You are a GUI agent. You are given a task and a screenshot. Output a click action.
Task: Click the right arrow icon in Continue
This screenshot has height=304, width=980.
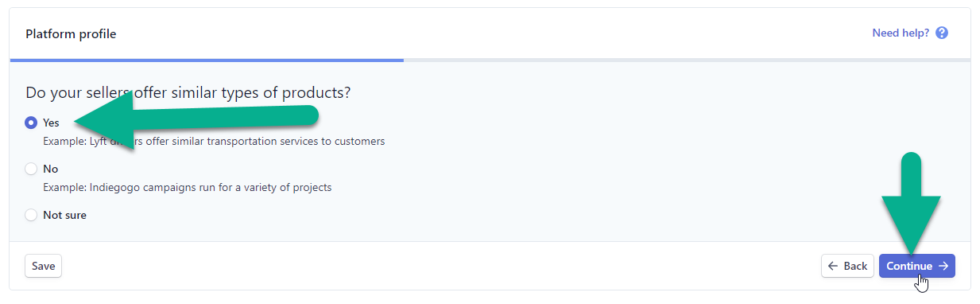[x=943, y=267]
